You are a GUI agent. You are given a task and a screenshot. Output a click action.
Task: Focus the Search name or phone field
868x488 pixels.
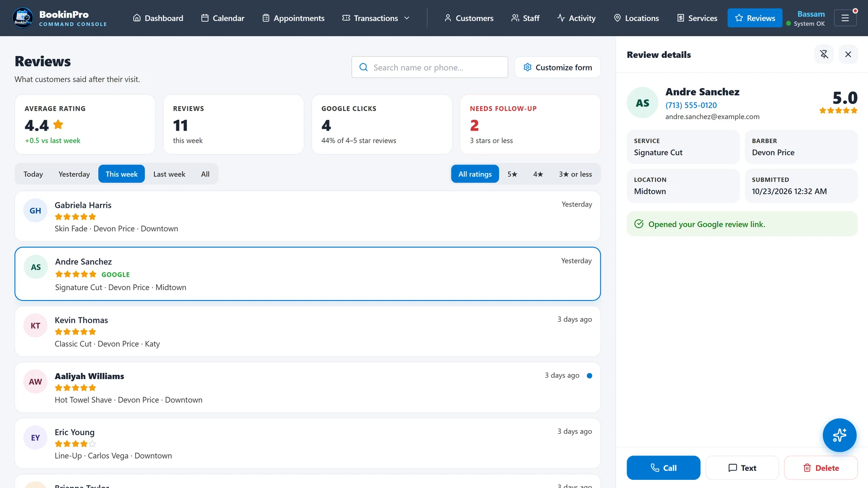coord(429,67)
